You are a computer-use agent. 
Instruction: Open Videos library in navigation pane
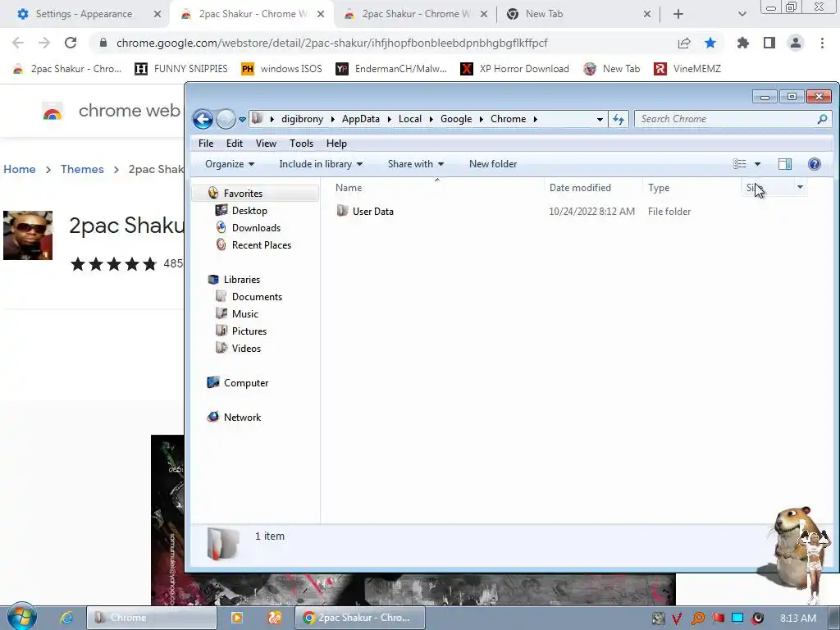click(x=246, y=348)
